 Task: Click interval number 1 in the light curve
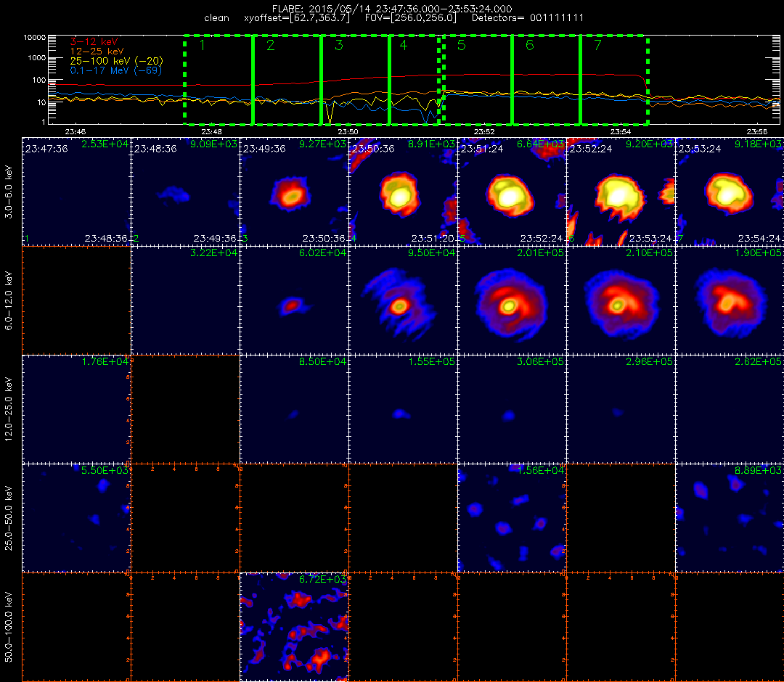click(202, 46)
